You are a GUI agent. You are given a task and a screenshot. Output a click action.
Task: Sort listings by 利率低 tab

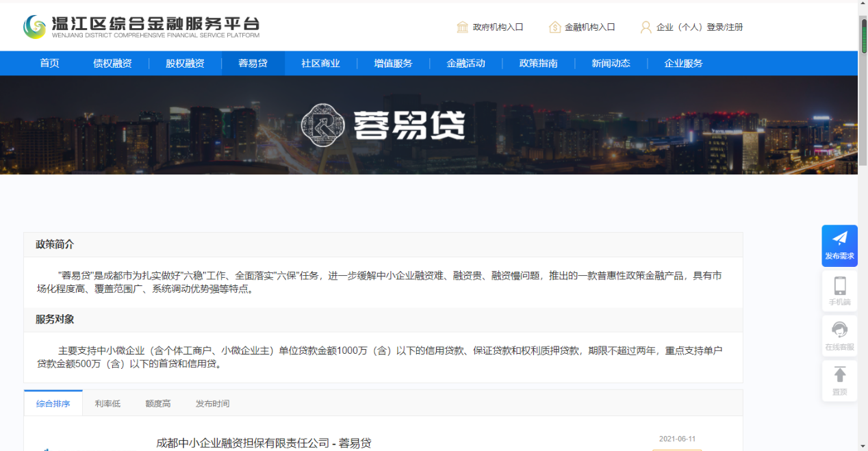point(107,404)
